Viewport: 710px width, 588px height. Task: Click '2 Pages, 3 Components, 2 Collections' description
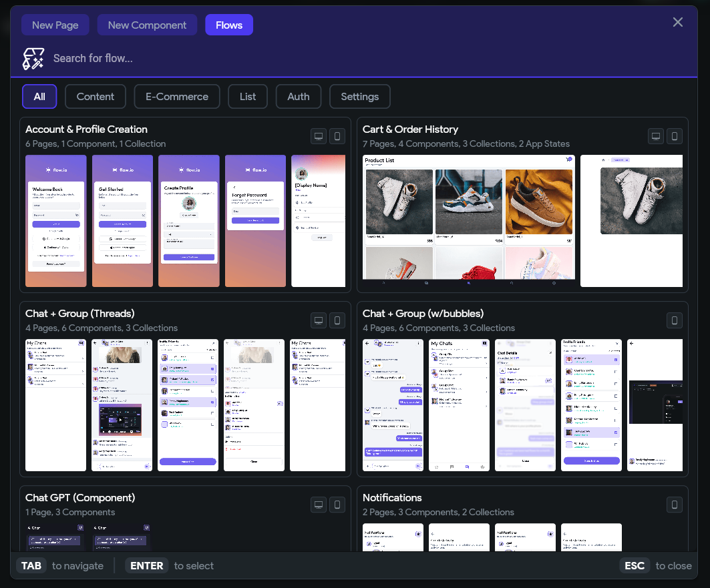pyautogui.click(x=438, y=512)
